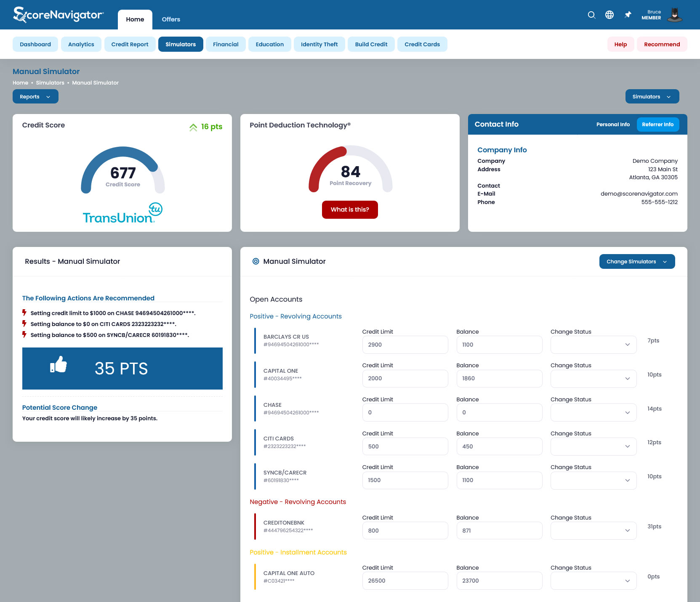Screen dimensions: 700x602
Task: Select the Simulators menu item
Action: tap(181, 44)
